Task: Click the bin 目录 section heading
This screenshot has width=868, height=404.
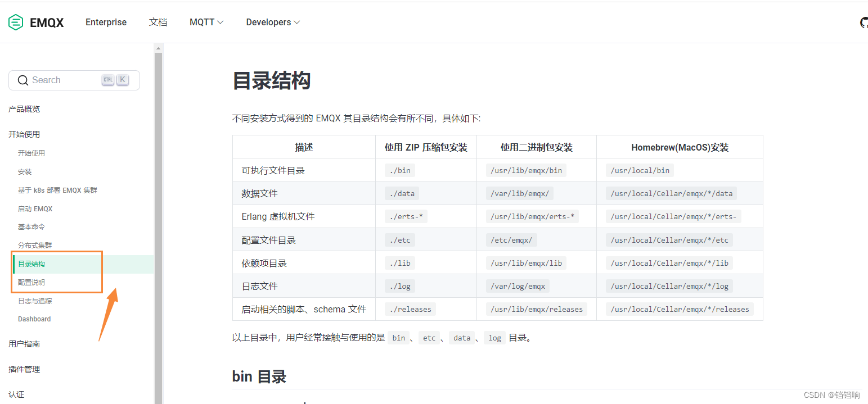Action: click(x=259, y=376)
